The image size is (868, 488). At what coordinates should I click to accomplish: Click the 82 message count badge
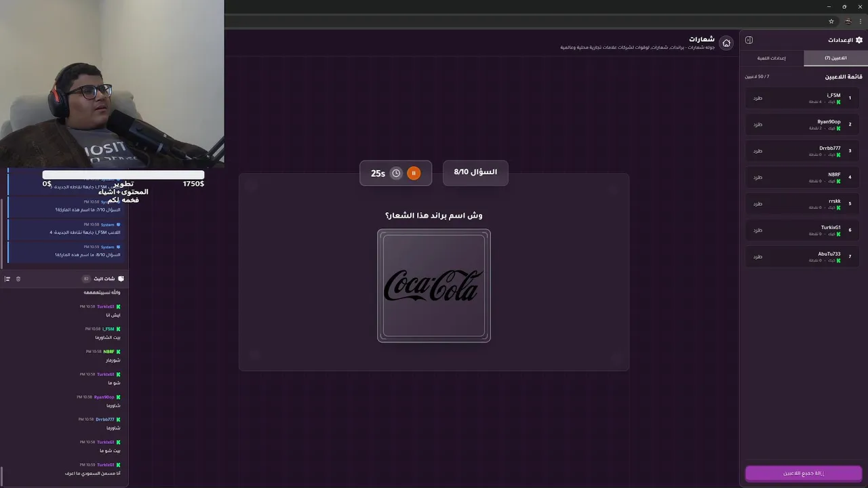86,279
